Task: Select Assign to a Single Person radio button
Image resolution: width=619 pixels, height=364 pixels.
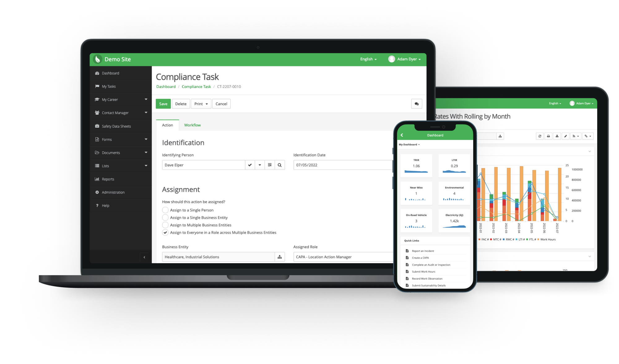Action: pos(165,210)
